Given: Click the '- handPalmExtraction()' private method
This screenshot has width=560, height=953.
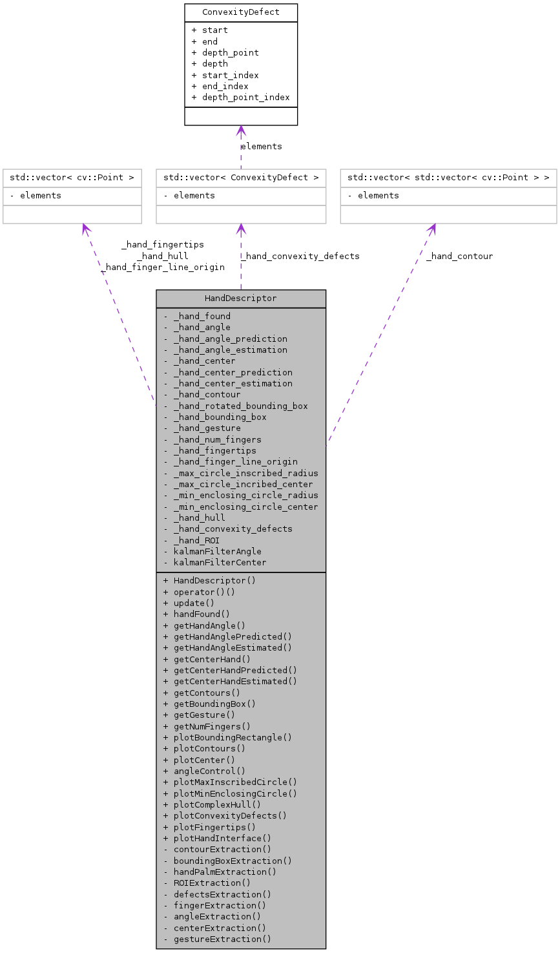Looking at the screenshot, I should tap(220, 872).
